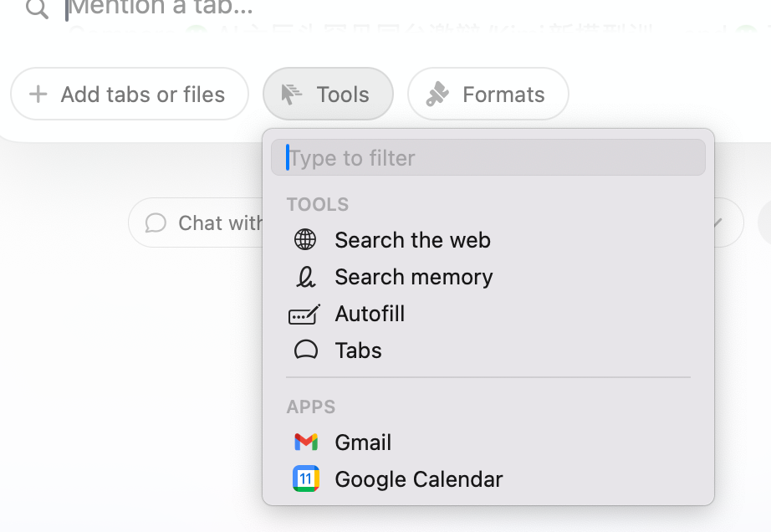Select the Google Calendar text label

(419, 479)
